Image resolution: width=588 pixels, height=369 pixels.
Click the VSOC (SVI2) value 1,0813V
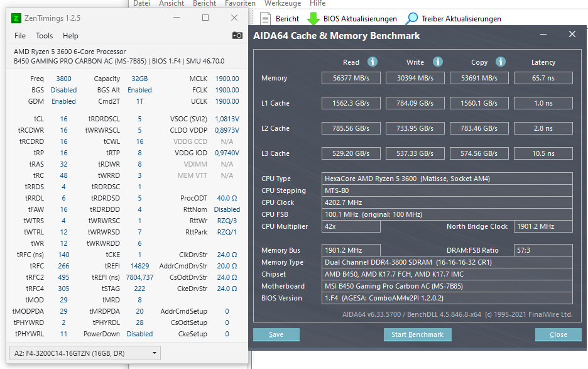pyautogui.click(x=227, y=119)
